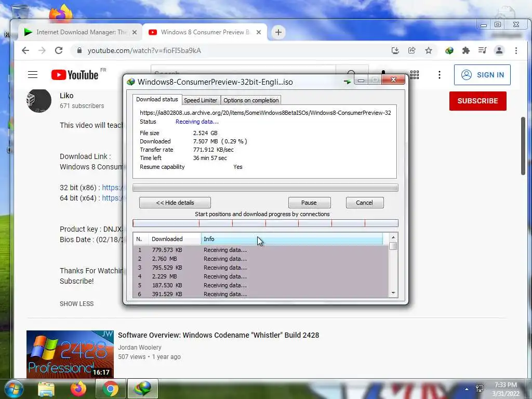Click the connections progress segment bar
Viewport: 532px width, 399px height.
pyautogui.click(x=265, y=223)
